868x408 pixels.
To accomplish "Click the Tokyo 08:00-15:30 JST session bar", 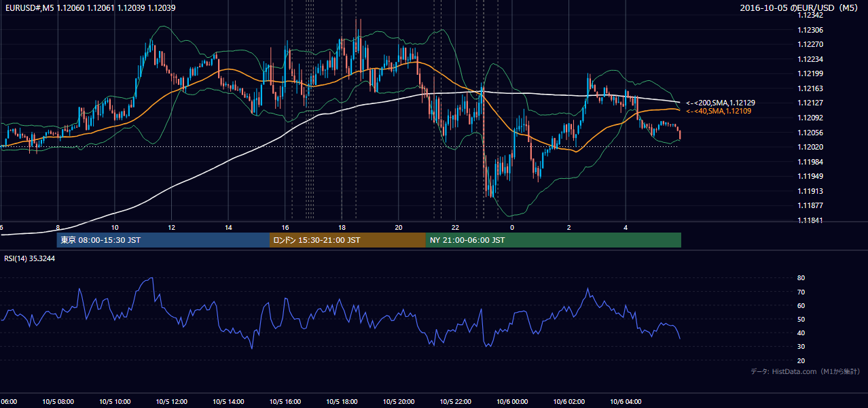I will coord(163,240).
